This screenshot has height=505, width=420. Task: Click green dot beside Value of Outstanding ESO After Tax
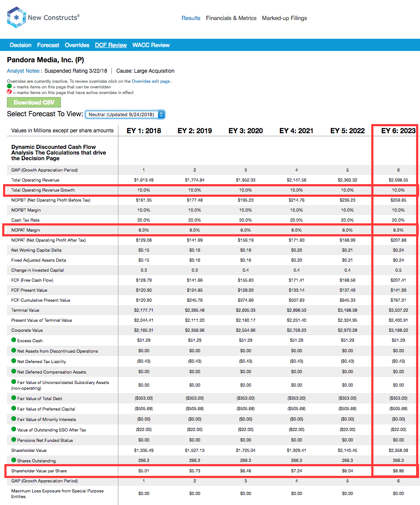13,429
